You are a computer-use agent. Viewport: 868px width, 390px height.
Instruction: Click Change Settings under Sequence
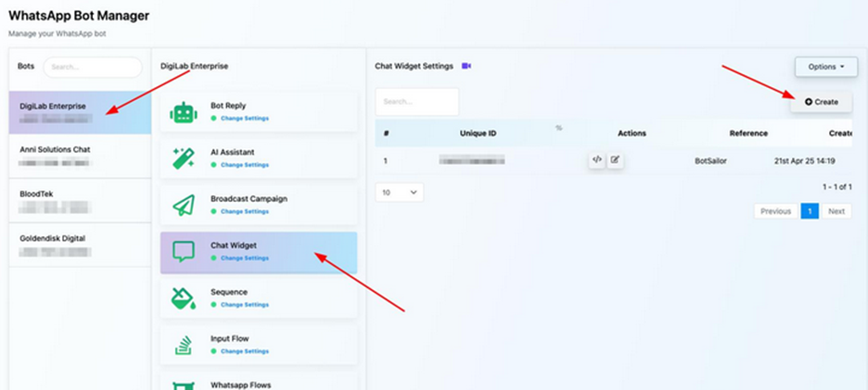point(244,305)
